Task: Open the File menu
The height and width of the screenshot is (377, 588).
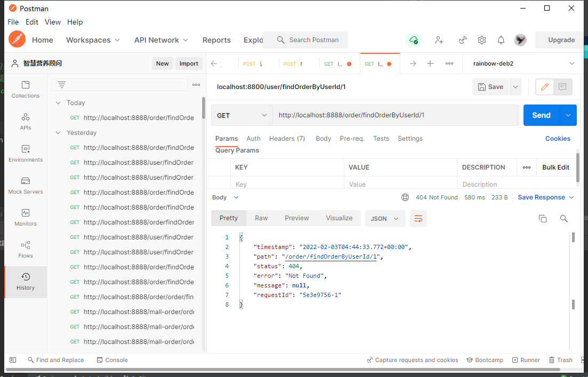Action: [x=13, y=22]
